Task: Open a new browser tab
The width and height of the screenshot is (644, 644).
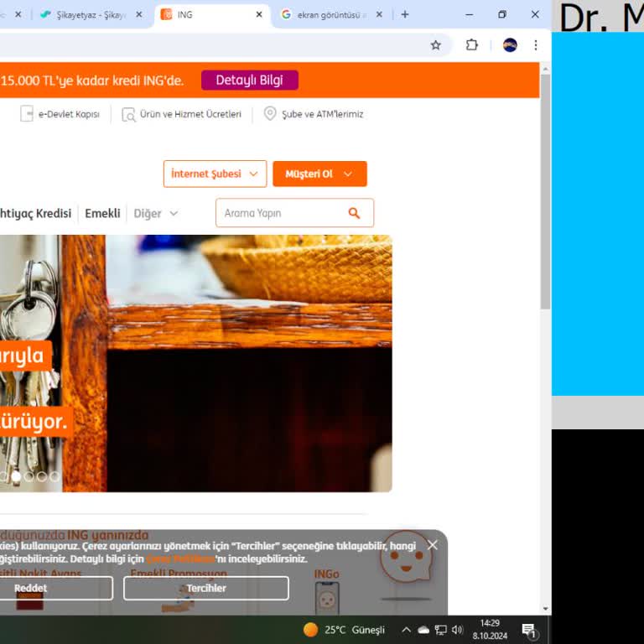Action: (x=405, y=15)
